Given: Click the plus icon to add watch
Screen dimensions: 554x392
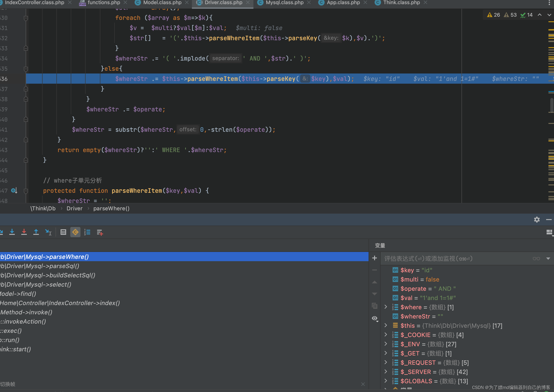Looking at the screenshot, I should 375,258.
